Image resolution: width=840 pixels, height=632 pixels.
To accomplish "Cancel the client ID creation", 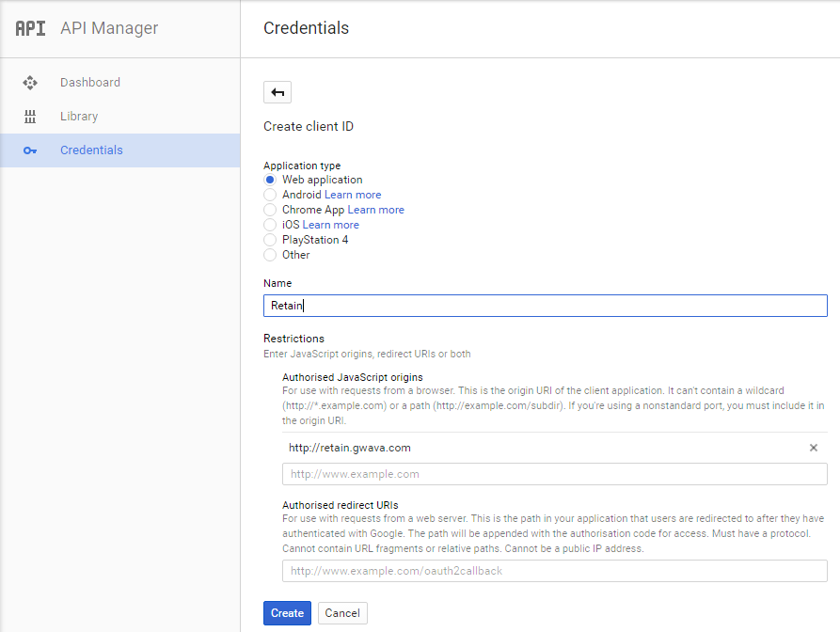I will pyautogui.click(x=341, y=612).
